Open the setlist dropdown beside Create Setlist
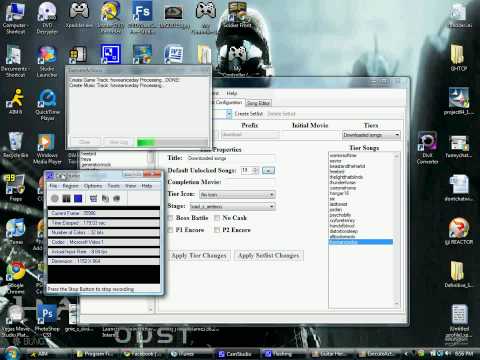Image resolution: width=480 pixels, height=360 pixels. point(228,114)
